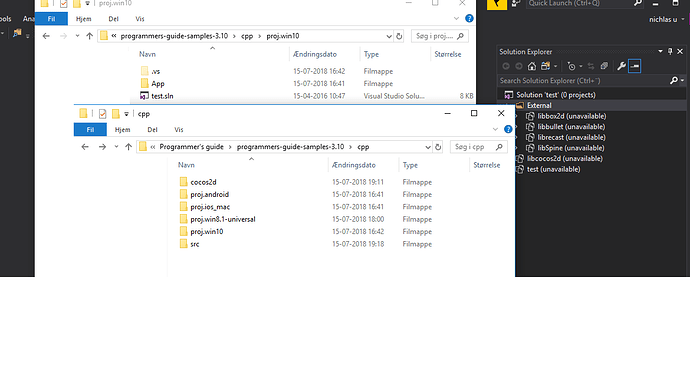
Task: Click the Forward arrow in Solution Explorer toolbar
Action: 519,66
